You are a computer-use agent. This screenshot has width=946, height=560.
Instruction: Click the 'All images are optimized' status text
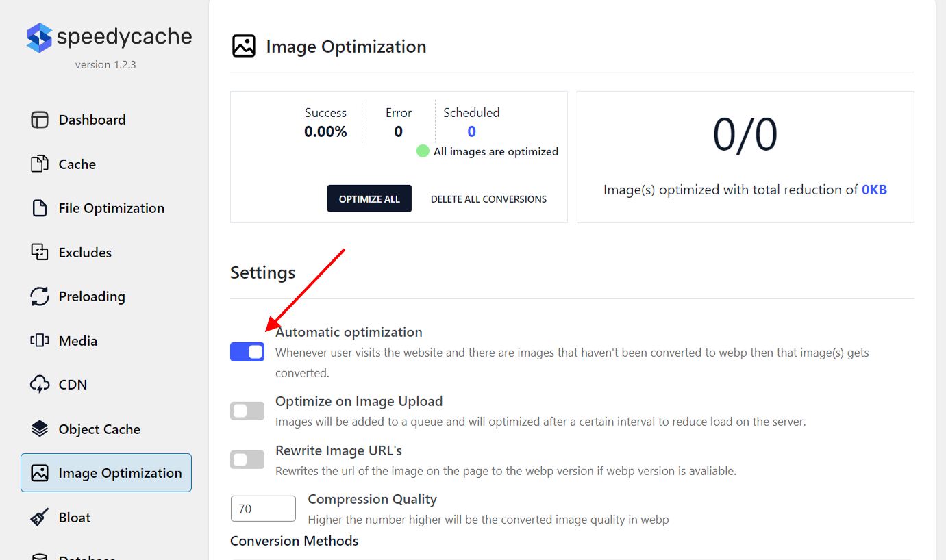coord(496,151)
